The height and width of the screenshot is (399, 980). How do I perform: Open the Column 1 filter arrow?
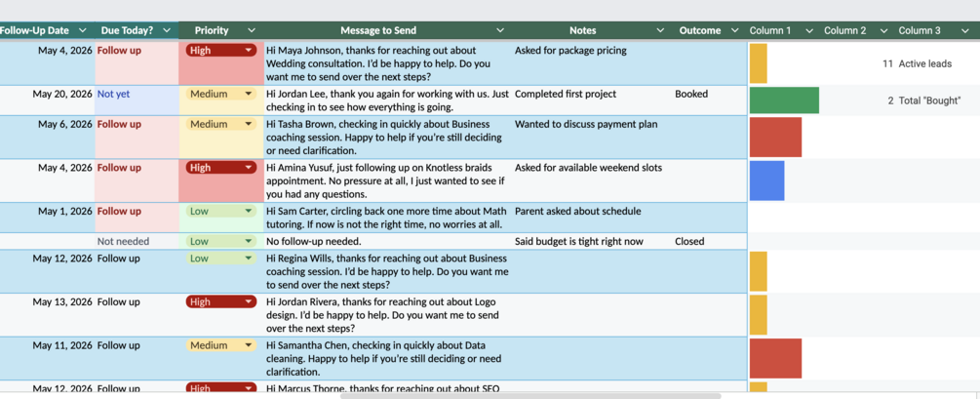coord(809,30)
